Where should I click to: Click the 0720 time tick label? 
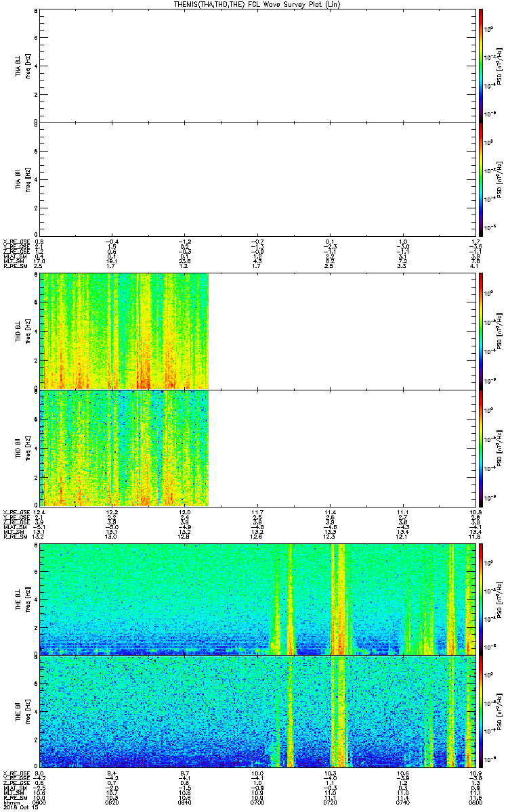[x=331, y=802]
